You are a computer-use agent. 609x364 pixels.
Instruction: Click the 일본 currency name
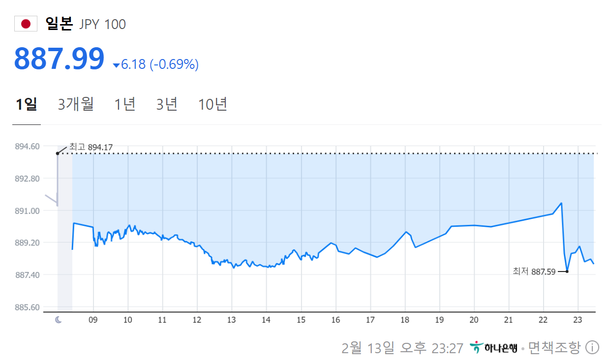(59, 24)
